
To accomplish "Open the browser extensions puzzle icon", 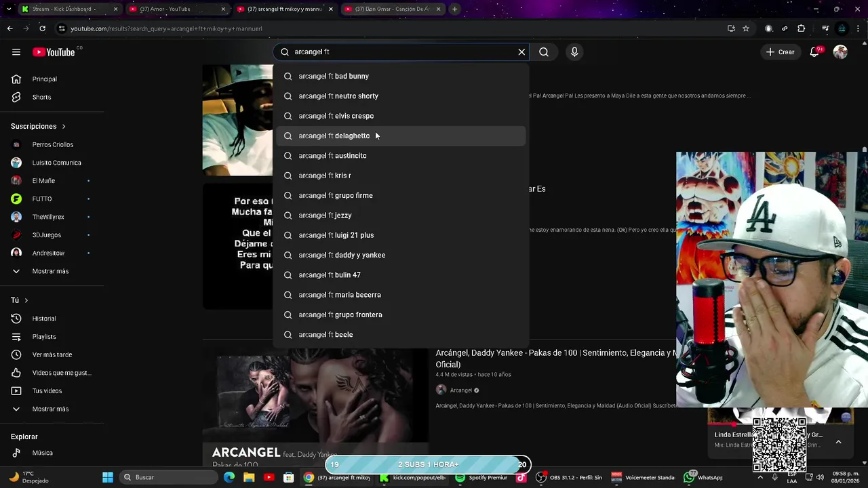I will pyautogui.click(x=802, y=28).
